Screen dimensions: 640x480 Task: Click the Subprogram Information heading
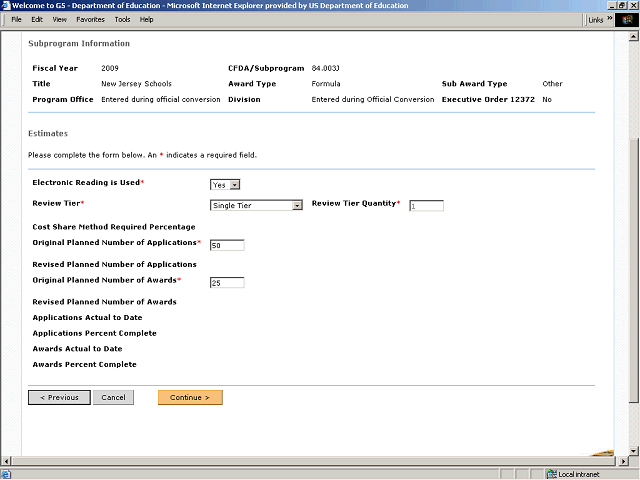click(79, 43)
